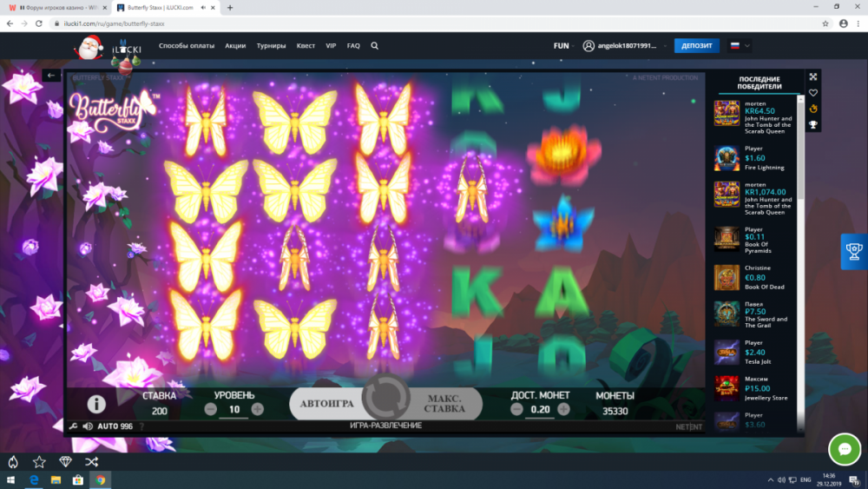Open language selector with Russian flag

click(740, 46)
